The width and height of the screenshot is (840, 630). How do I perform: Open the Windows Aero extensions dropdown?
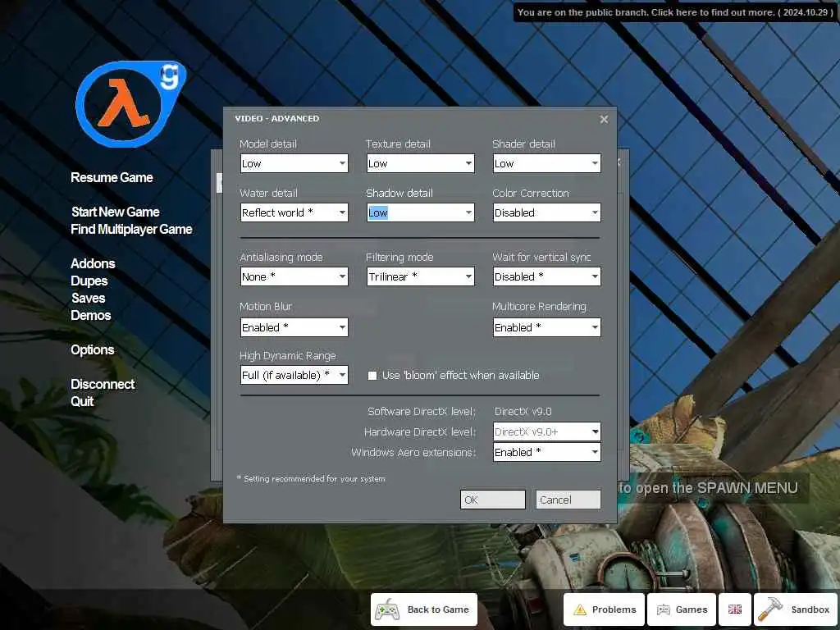tap(547, 452)
